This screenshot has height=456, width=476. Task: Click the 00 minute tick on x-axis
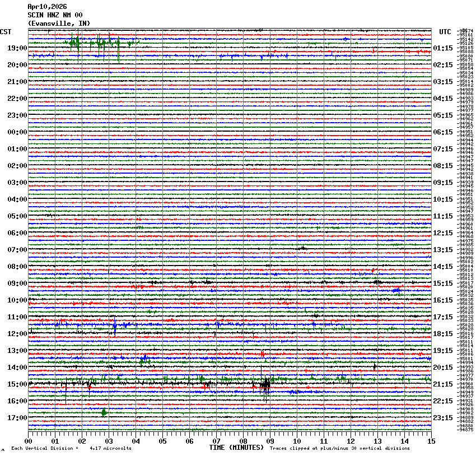coord(29,441)
